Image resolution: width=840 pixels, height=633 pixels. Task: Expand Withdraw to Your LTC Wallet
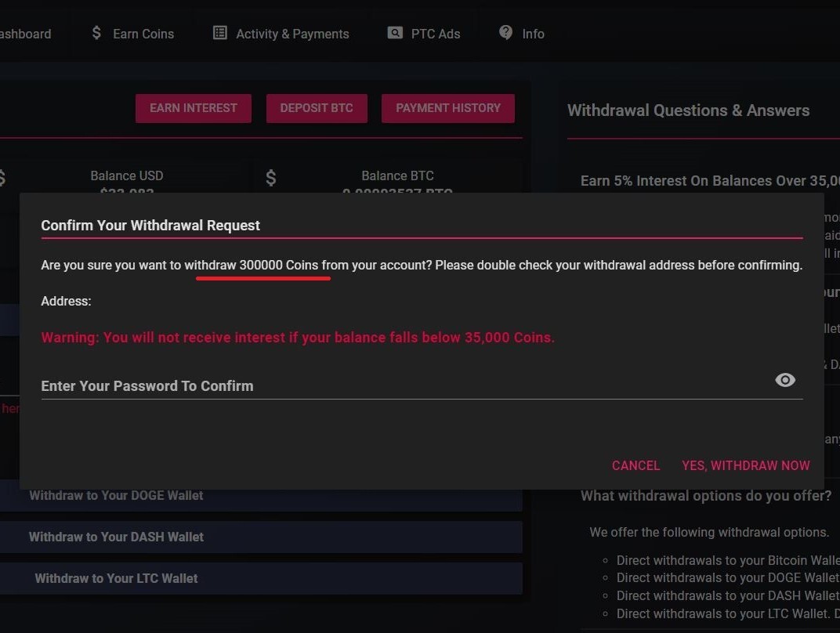[261, 578]
